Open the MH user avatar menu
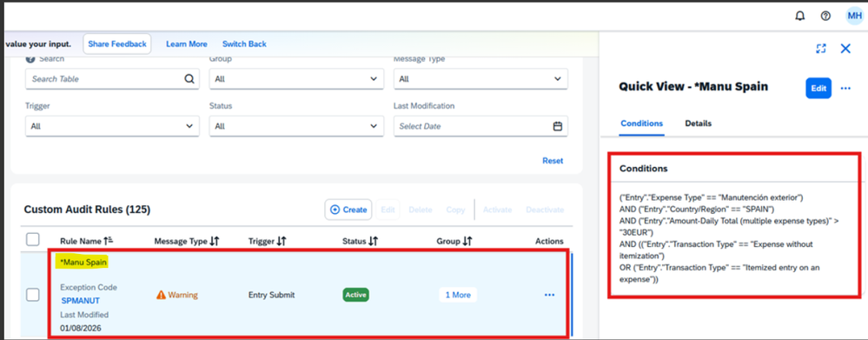 click(854, 16)
